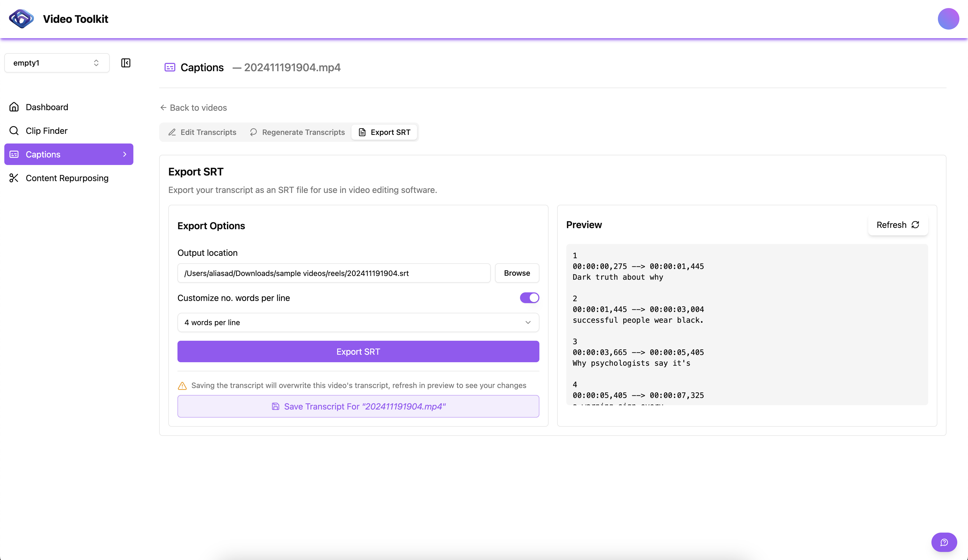968x560 pixels.
Task: Click Browse for output location
Action: (517, 273)
